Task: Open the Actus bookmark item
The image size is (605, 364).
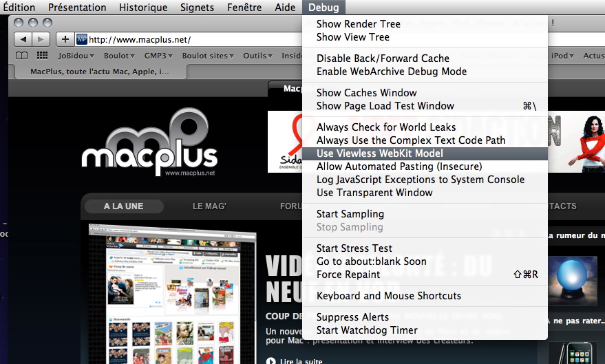Action: point(594,56)
